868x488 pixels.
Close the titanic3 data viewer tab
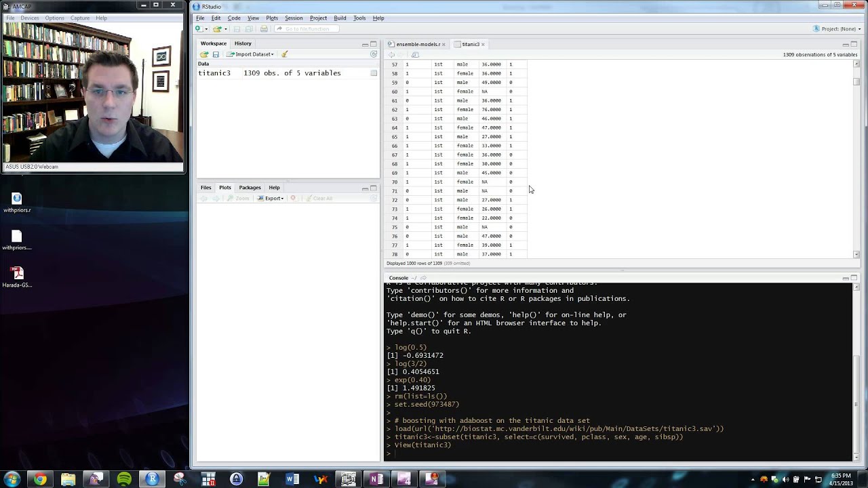pos(483,44)
